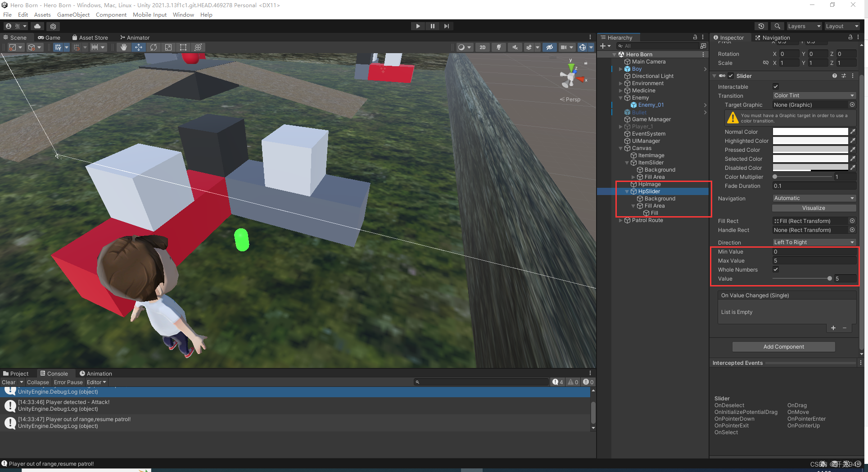Click the Pause button
The width and height of the screenshot is (868, 472).
(x=432, y=26)
